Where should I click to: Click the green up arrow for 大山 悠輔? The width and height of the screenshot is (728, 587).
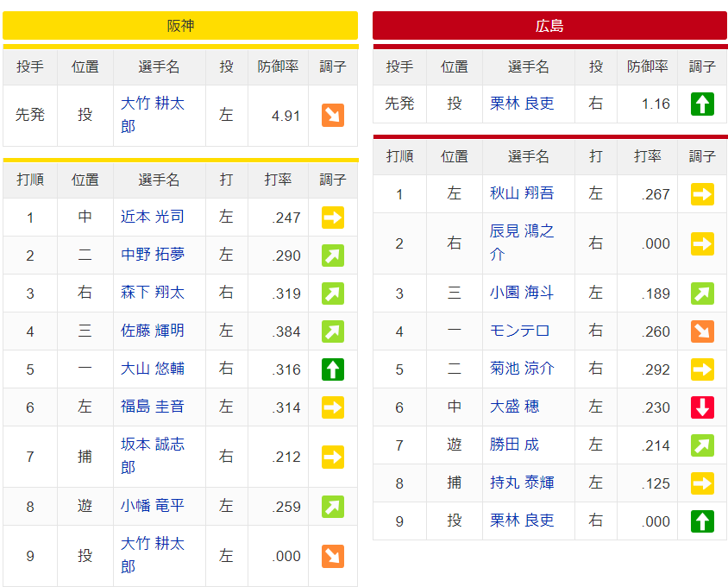(x=332, y=369)
